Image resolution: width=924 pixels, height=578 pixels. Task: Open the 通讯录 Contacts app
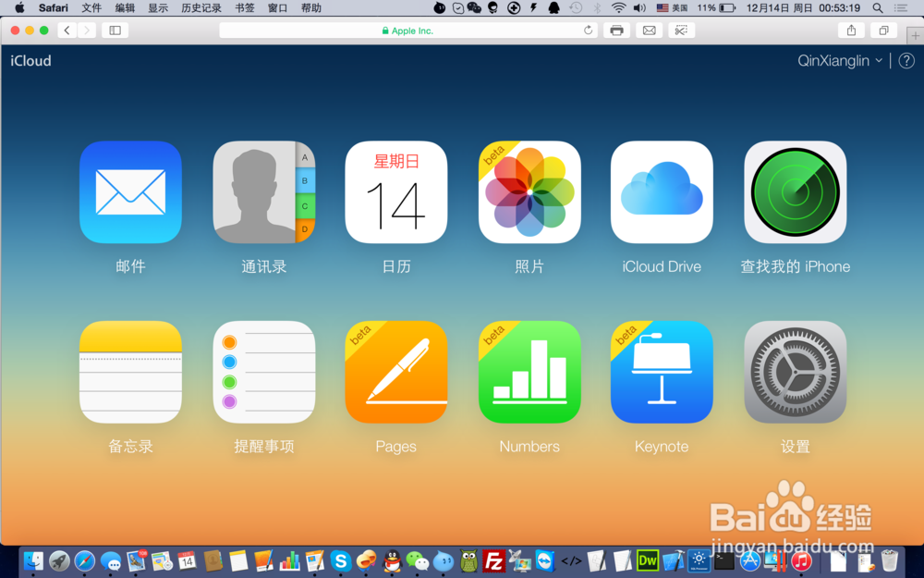pos(263,191)
